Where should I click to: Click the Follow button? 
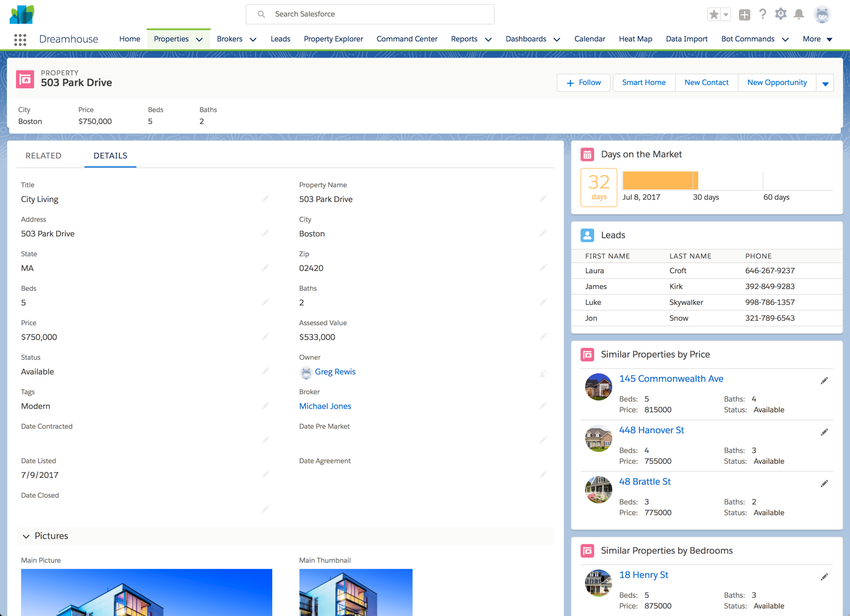(x=583, y=83)
